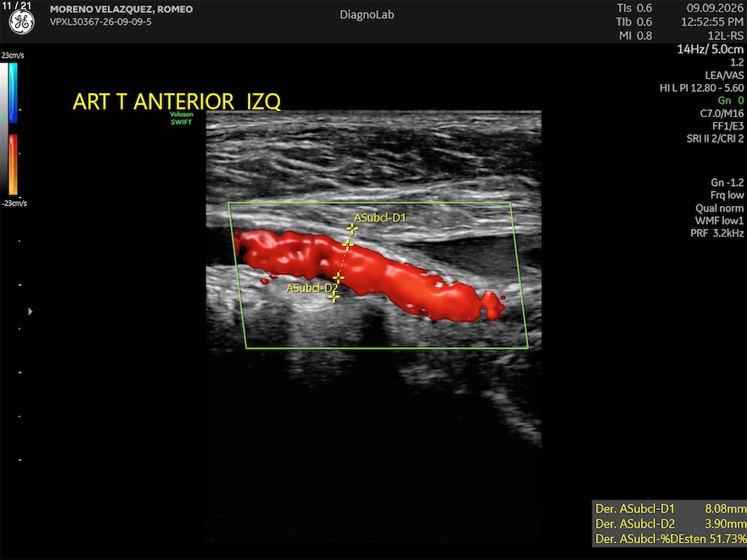Click the ASubcl-D2 measurement label
Image resolution: width=747 pixels, height=560 pixels.
coord(312,288)
